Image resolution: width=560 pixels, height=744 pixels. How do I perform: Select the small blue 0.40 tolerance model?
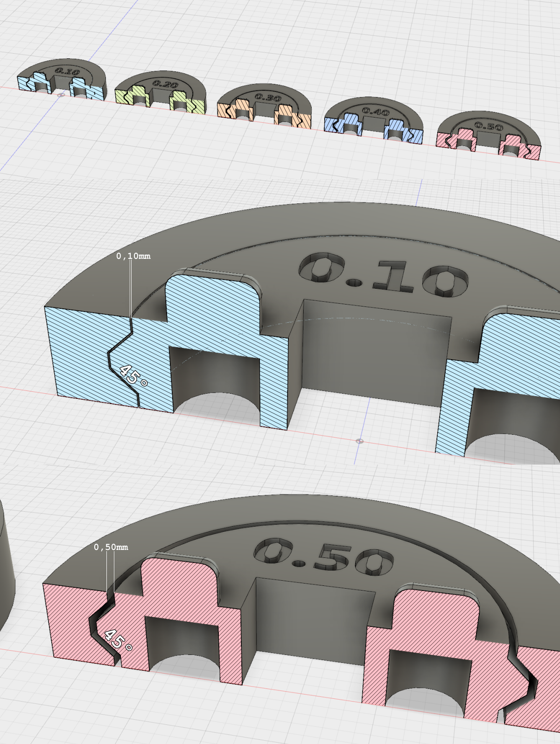point(374,120)
